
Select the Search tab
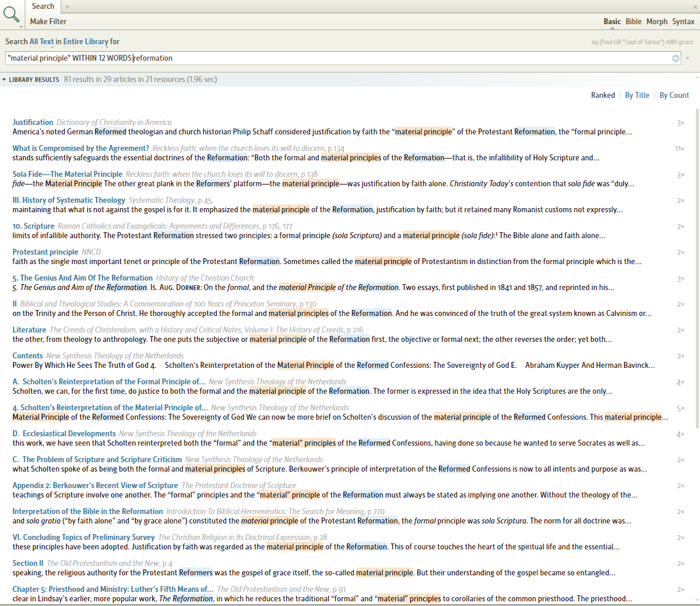(43, 6)
